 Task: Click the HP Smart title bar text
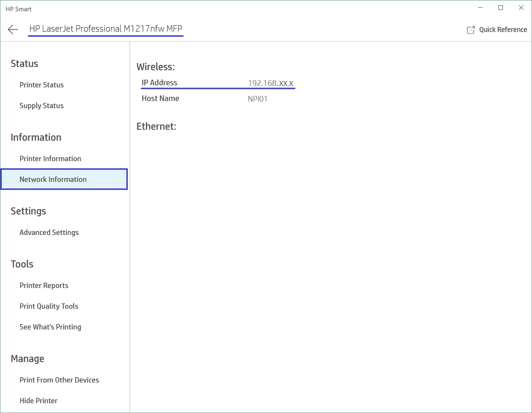coord(18,9)
